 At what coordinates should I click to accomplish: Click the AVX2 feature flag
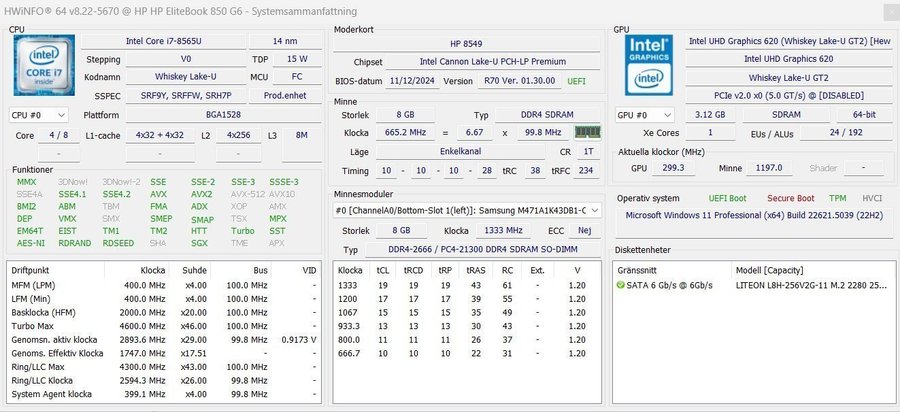201,195
